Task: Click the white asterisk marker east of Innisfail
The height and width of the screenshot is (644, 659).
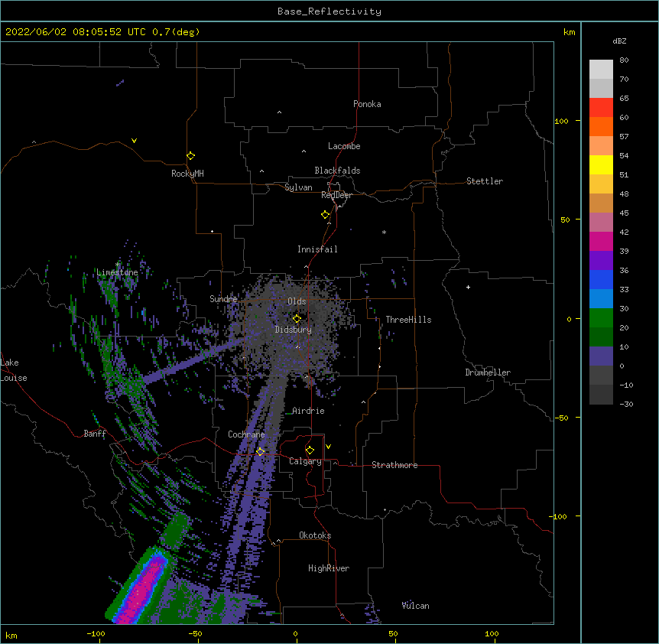Action: [384, 232]
